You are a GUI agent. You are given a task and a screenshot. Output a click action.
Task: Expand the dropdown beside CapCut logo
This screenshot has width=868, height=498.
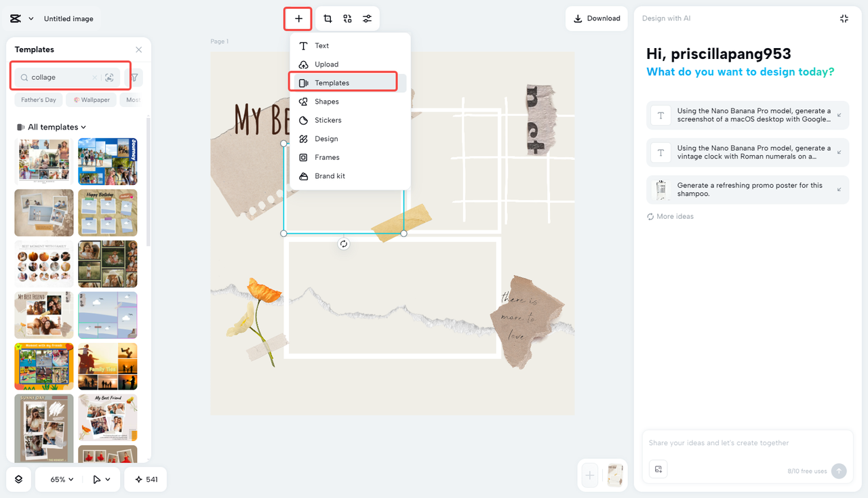pyautogui.click(x=31, y=19)
